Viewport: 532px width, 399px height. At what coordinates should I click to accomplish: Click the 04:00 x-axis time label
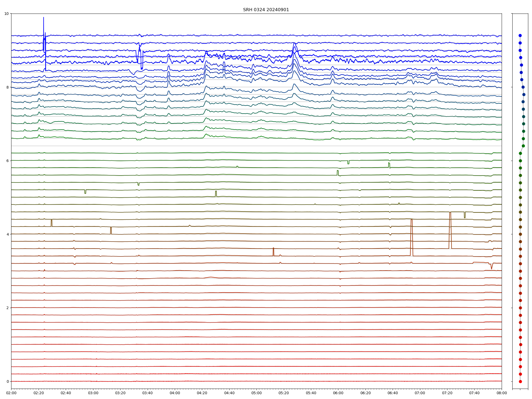point(175,393)
